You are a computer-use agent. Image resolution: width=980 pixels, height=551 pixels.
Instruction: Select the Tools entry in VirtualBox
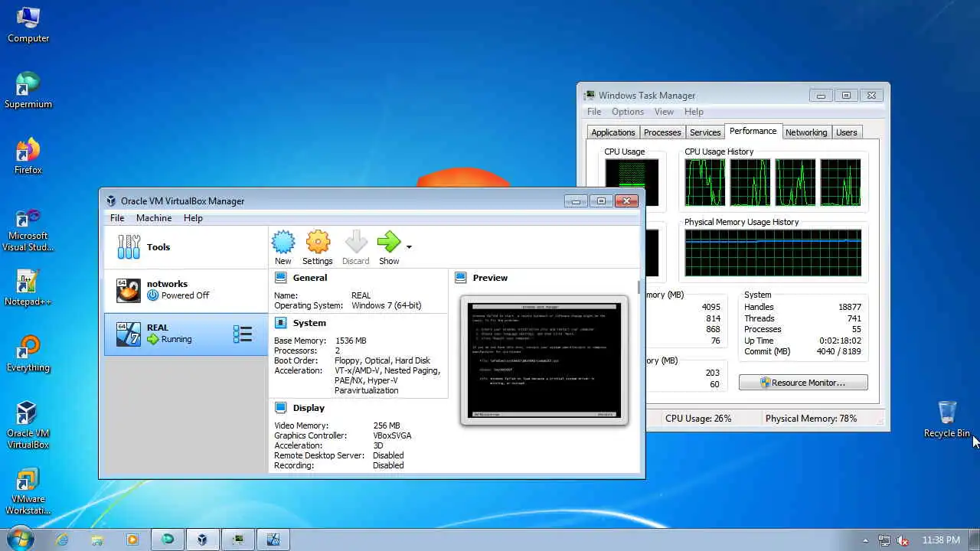click(x=186, y=247)
